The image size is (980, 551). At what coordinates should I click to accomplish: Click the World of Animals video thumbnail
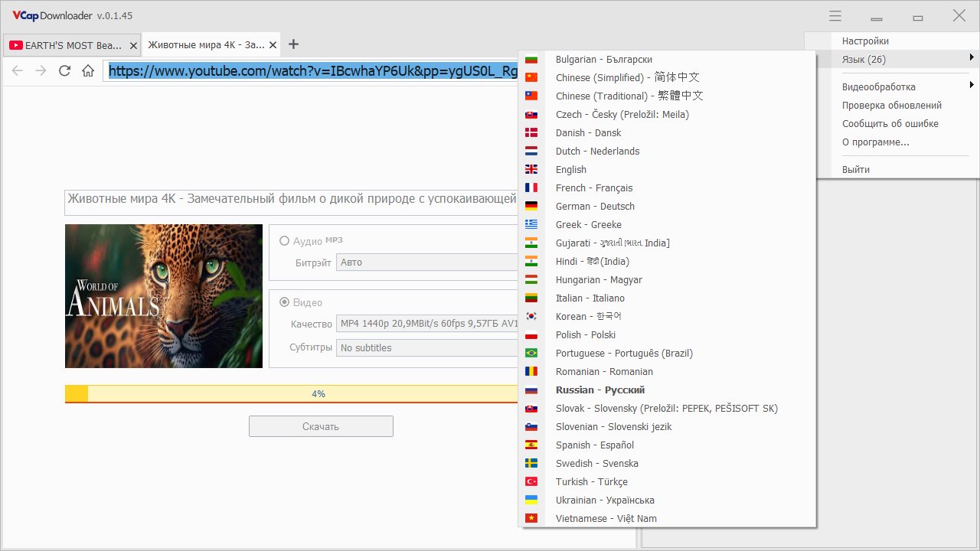point(164,296)
